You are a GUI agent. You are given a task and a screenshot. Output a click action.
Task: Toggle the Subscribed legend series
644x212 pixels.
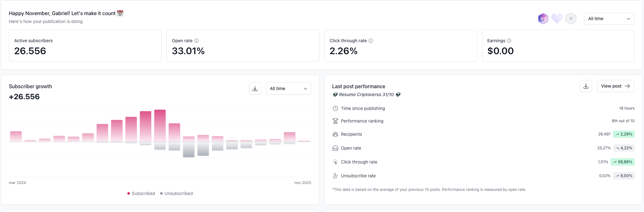pyautogui.click(x=141, y=193)
